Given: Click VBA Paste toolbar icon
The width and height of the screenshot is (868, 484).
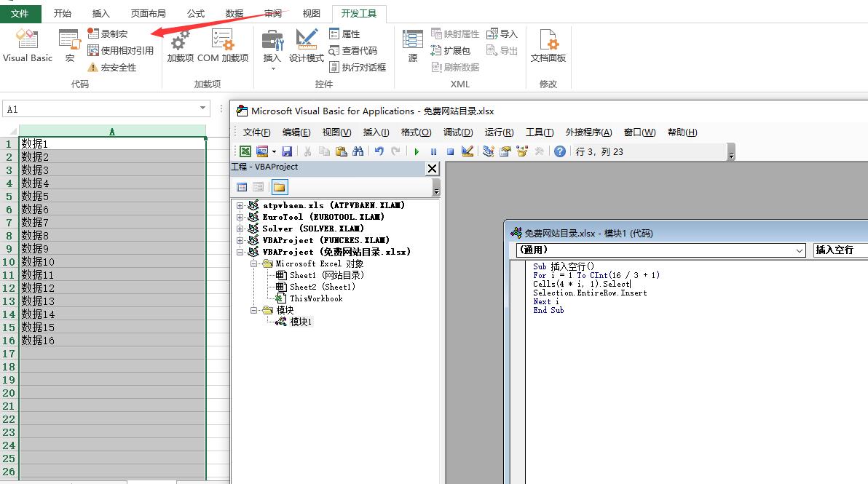Looking at the screenshot, I should (341, 151).
